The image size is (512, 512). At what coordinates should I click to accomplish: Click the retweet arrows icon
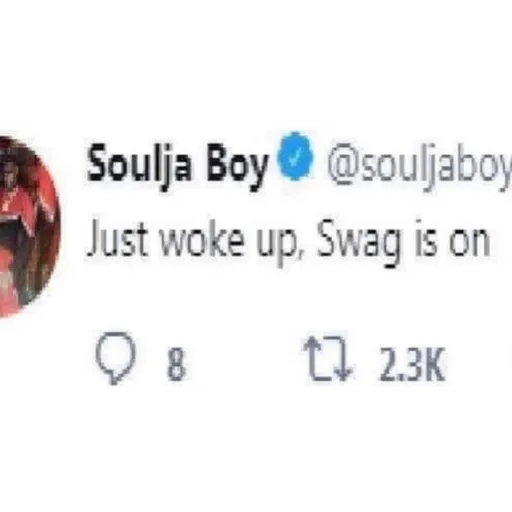(x=328, y=359)
